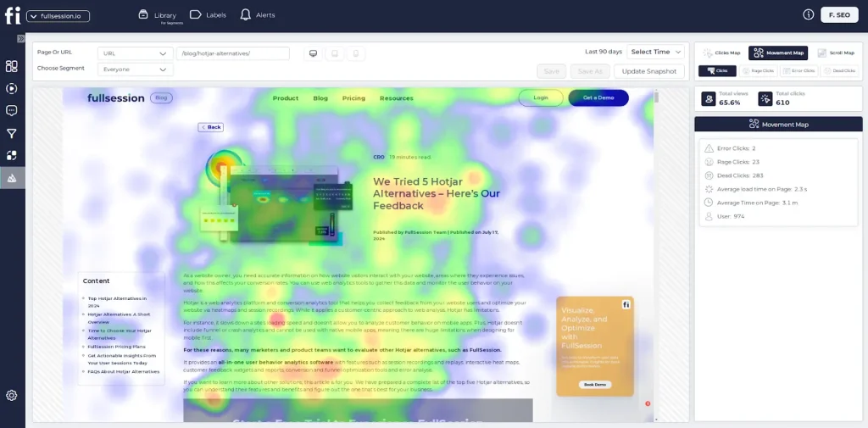Click the Total views user icon
Image resolution: width=868 pixels, height=428 pixels.
[x=709, y=98]
